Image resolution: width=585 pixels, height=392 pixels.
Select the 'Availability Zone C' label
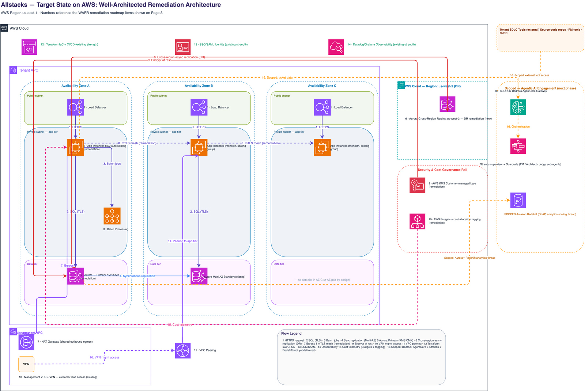322,86
